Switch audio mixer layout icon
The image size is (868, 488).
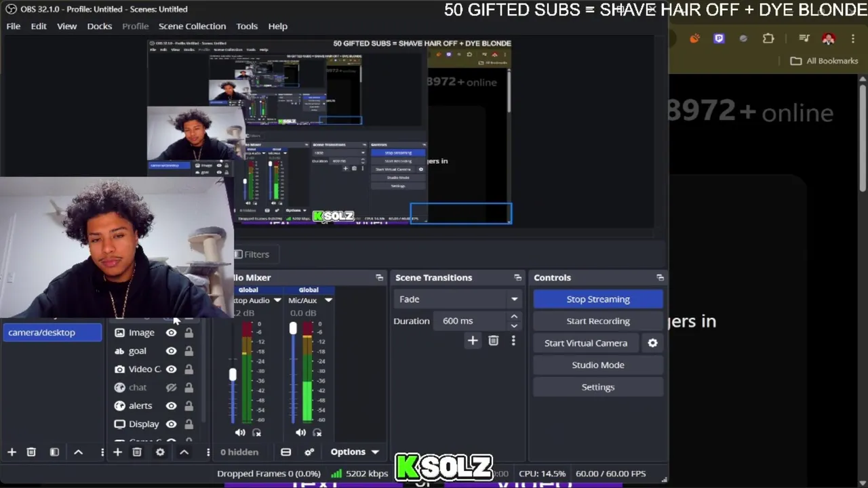(285, 452)
